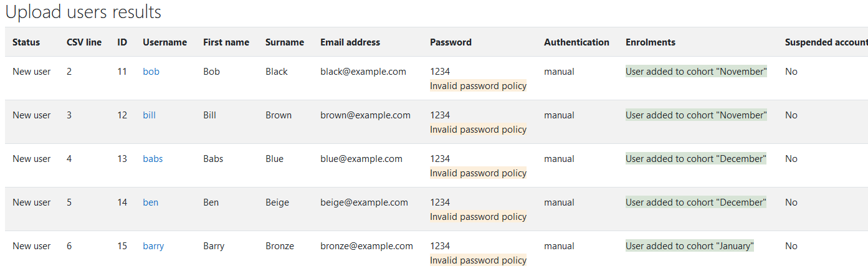Open the bill username link
The width and height of the screenshot is (868, 271).
(149, 115)
